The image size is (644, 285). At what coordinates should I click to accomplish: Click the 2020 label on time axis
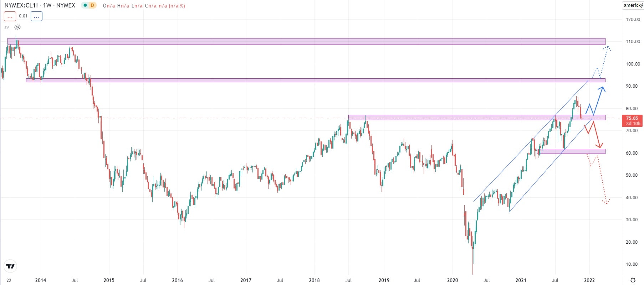452,280
